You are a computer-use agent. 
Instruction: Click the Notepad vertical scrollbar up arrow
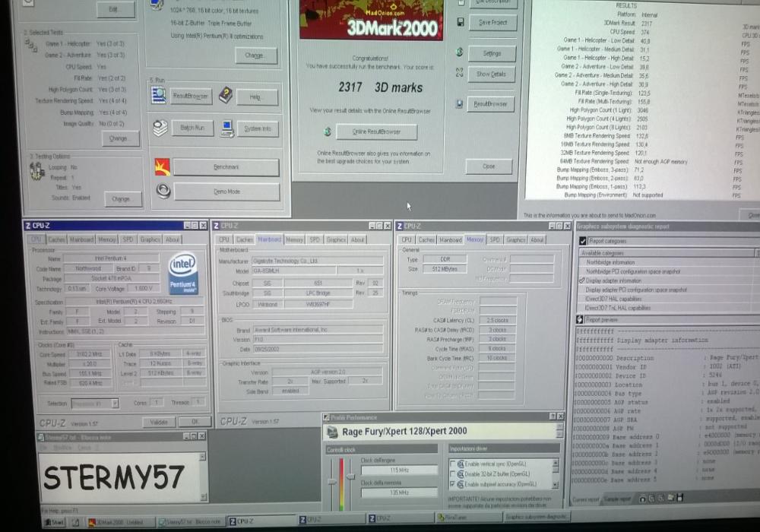[x=202, y=457]
